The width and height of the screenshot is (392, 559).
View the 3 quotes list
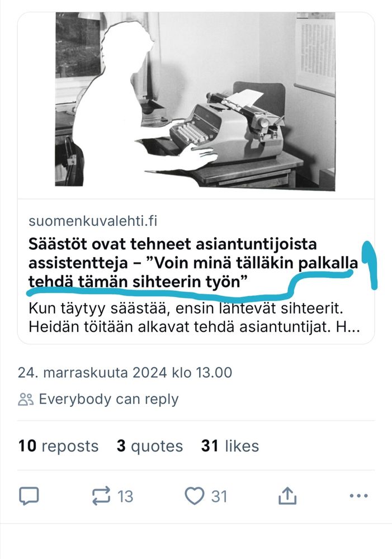coord(149,446)
